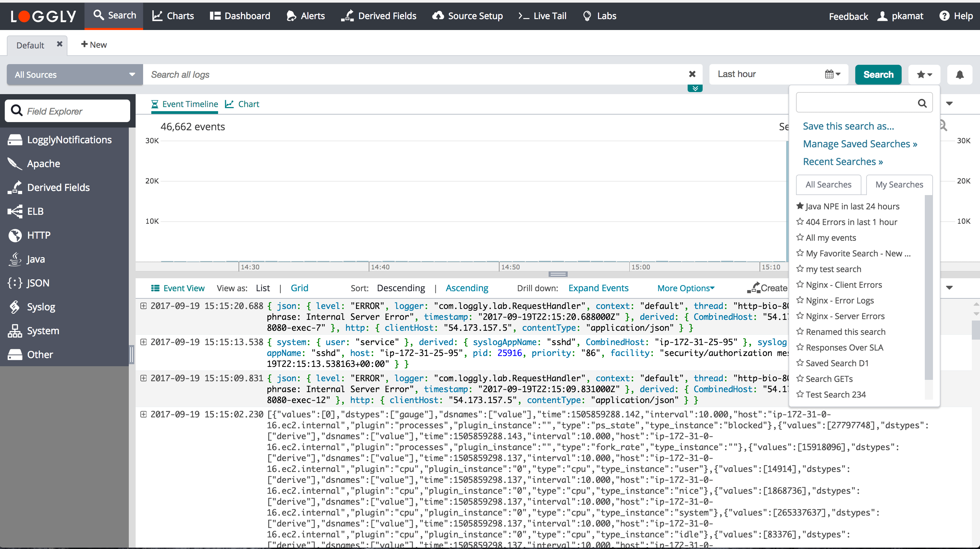Click the Java coffee cup icon
980x549 pixels.
pos(15,259)
